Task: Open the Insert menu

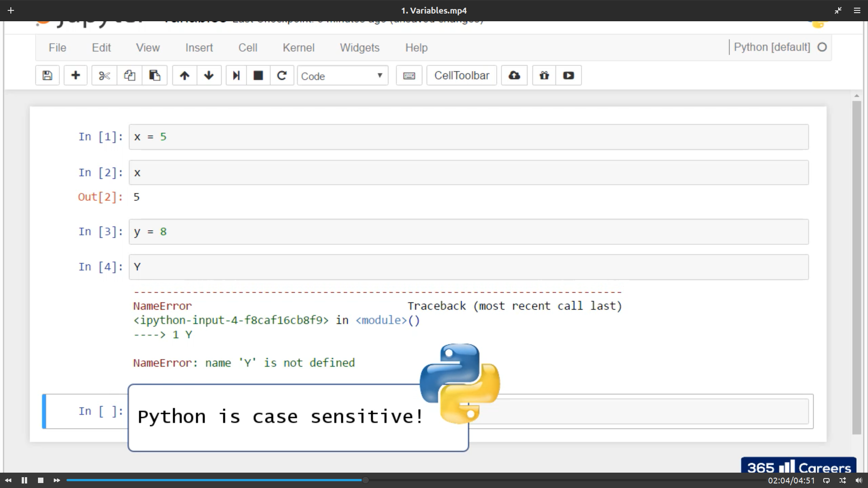Action: pos(199,47)
